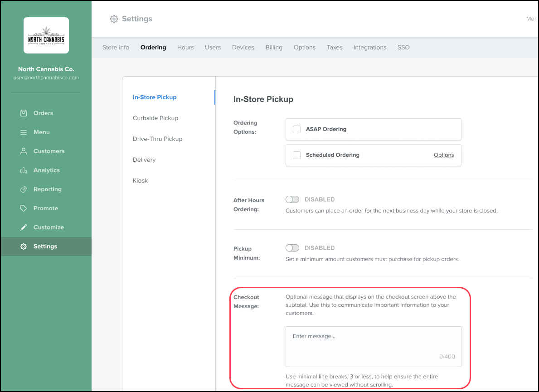Click the Orders shopping bag icon
The image size is (539, 392).
tap(24, 113)
